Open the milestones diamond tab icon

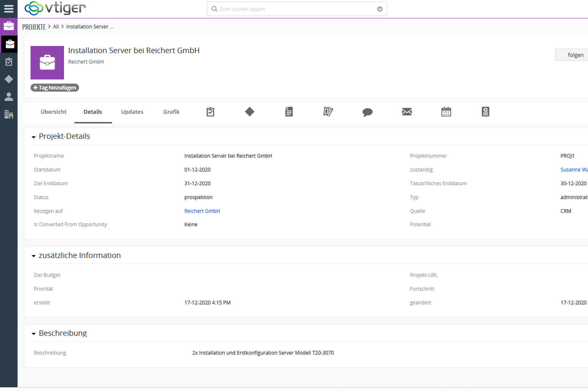click(250, 112)
